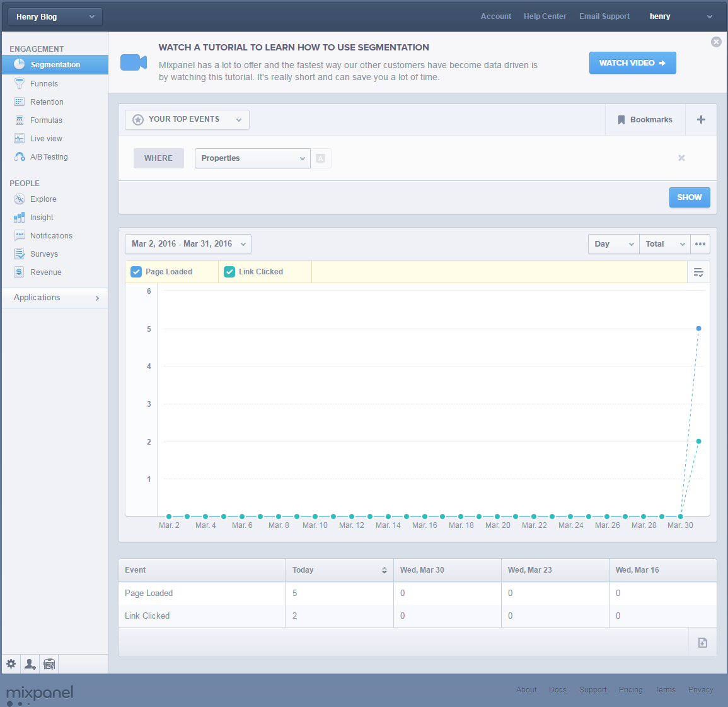Open the Support footer link
728x707 pixels.
point(593,689)
